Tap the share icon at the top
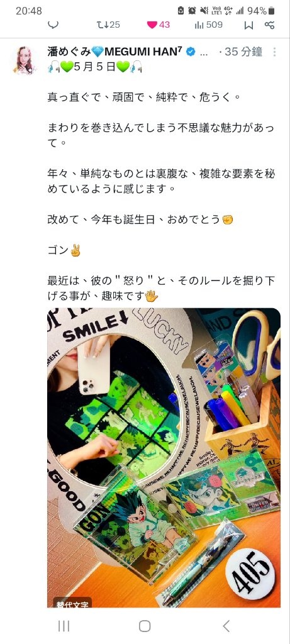Screen dimensions: 290x644 (x=269, y=25)
